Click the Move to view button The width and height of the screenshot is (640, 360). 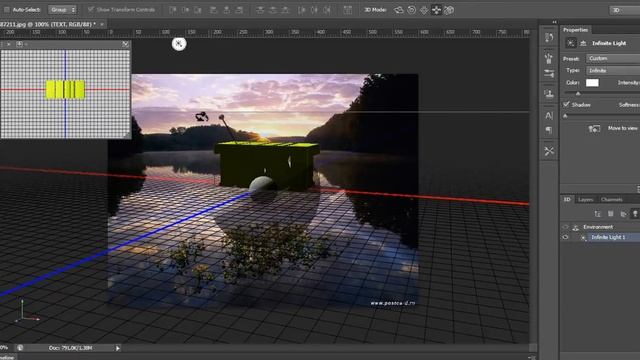(x=613, y=129)
